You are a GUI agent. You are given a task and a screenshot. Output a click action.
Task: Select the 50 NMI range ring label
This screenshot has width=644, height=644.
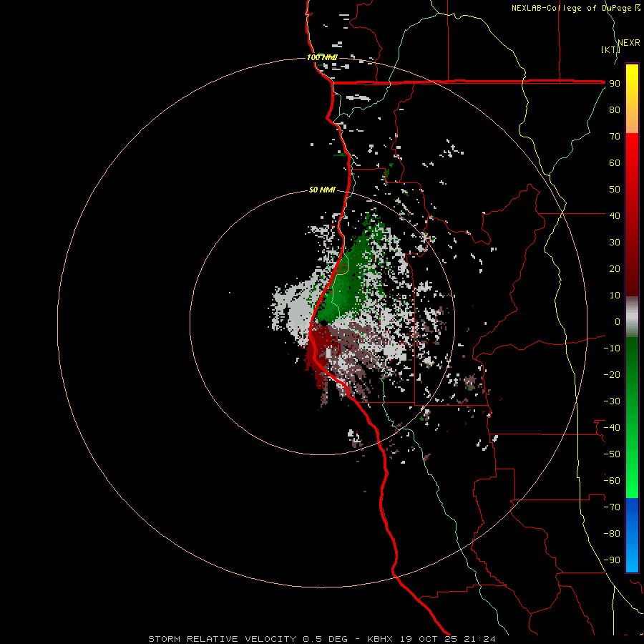coord(322,190)
